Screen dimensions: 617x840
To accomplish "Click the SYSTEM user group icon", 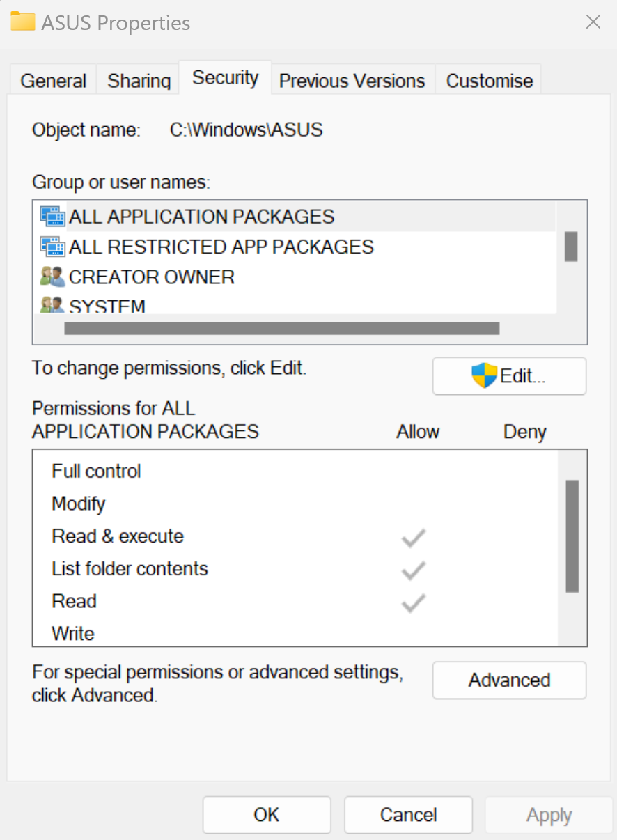I will [54, 304].
